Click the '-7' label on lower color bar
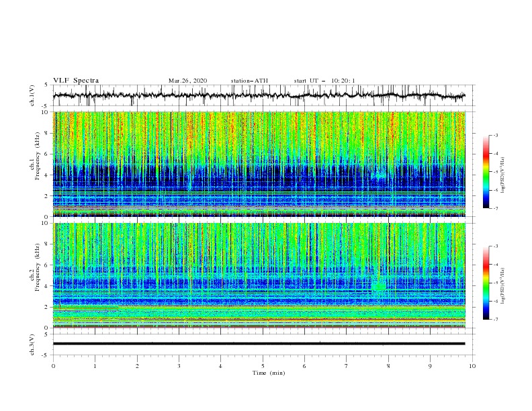Viewport: 532px width, 411px height. [495, 320]
